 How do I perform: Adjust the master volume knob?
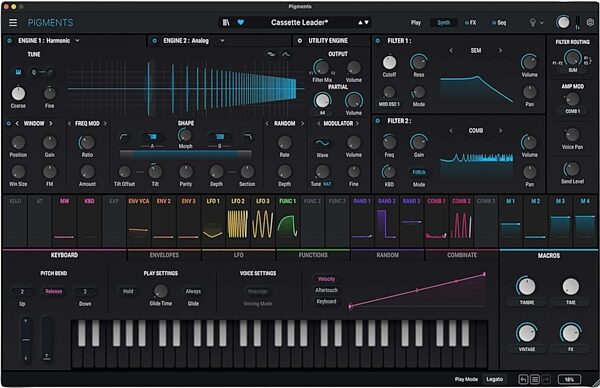[x=563, y=23]
